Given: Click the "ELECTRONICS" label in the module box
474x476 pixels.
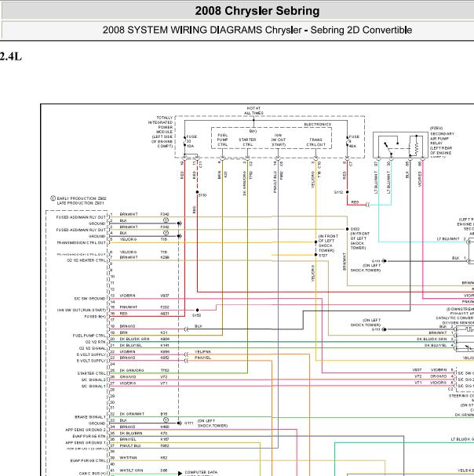Looking at the screenshot, I should tap(318, 125).
